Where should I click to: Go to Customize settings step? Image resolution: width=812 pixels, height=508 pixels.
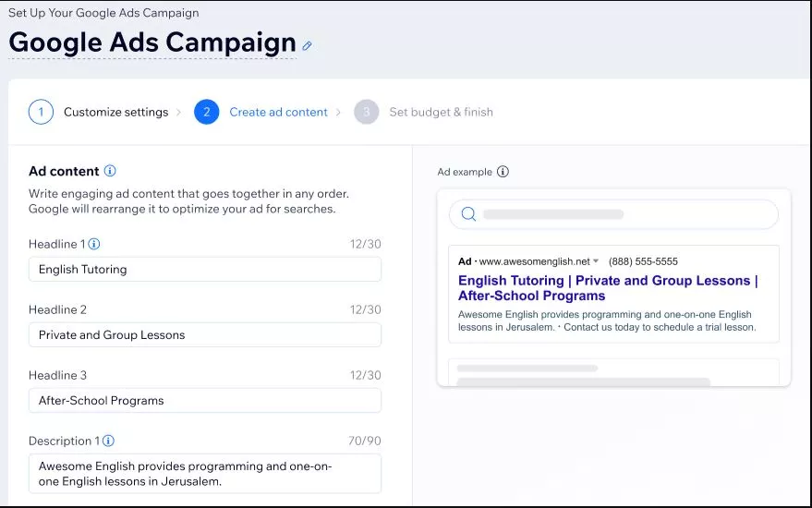tap(116, 113)
